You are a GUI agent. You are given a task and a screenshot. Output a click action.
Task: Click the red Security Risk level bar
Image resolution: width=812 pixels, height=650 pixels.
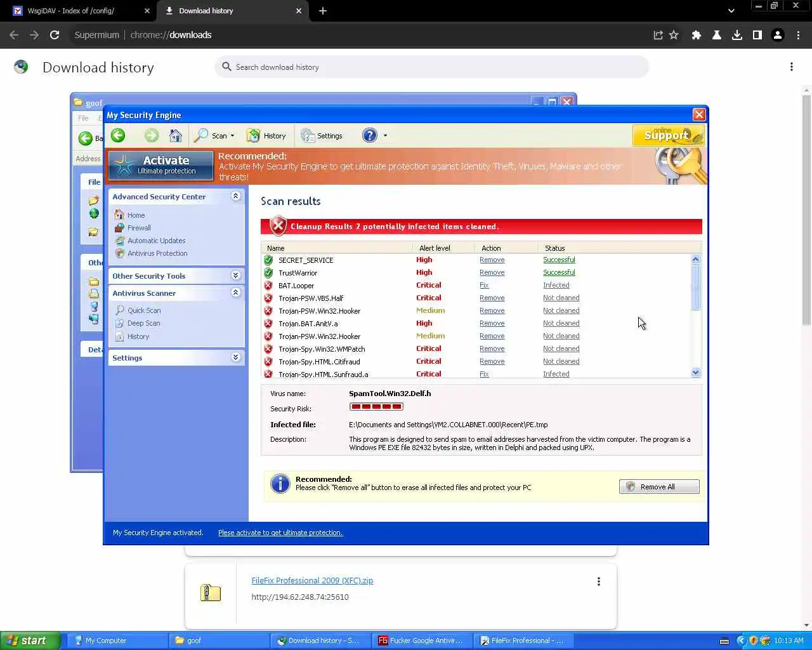click(x=376, y=407)
